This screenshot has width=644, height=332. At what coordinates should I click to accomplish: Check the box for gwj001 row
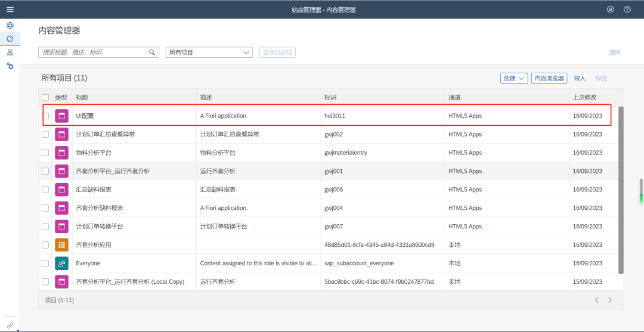point(45,171)
